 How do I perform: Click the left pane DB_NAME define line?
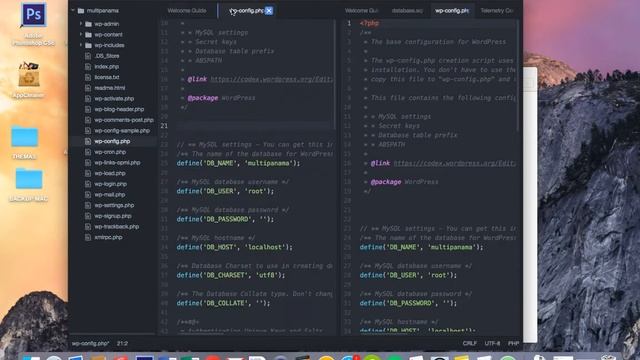(x=238, y=163)
